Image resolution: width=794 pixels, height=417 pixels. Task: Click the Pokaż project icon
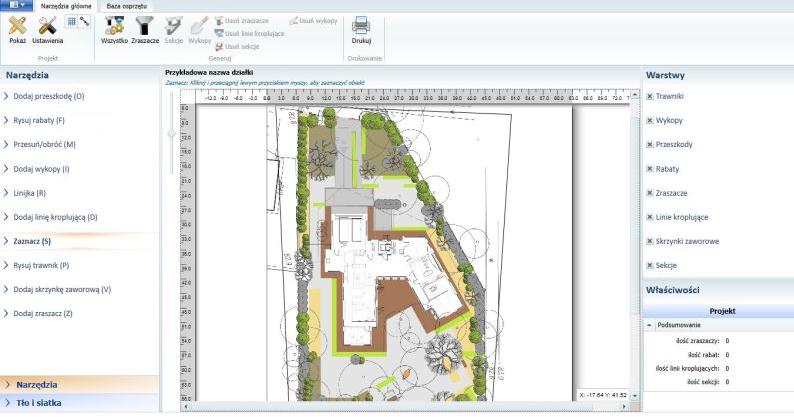pos(17,30)
